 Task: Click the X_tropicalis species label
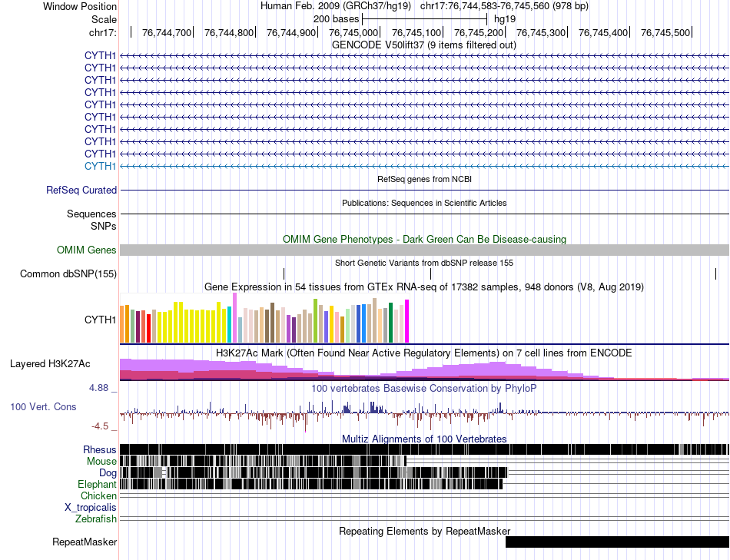click(x=91, y=508)
